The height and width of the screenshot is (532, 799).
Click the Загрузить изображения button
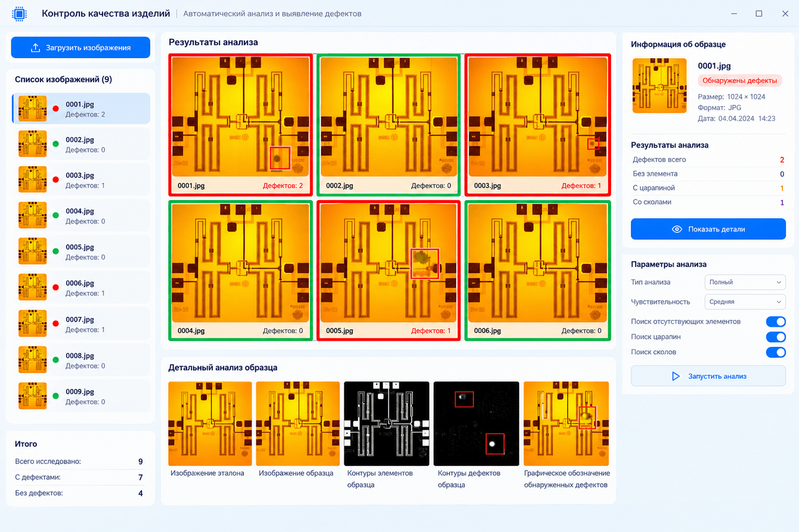[80, 48]
